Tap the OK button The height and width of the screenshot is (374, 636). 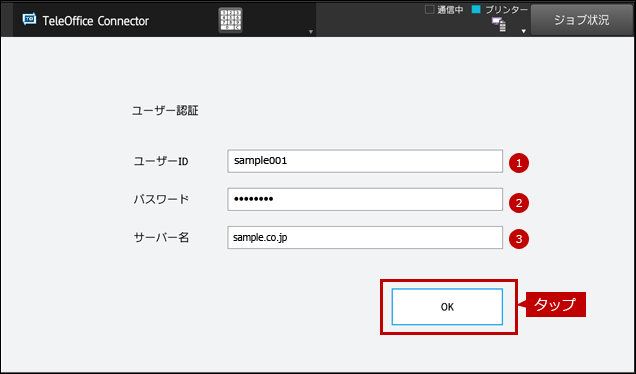(x=447, y=307)
